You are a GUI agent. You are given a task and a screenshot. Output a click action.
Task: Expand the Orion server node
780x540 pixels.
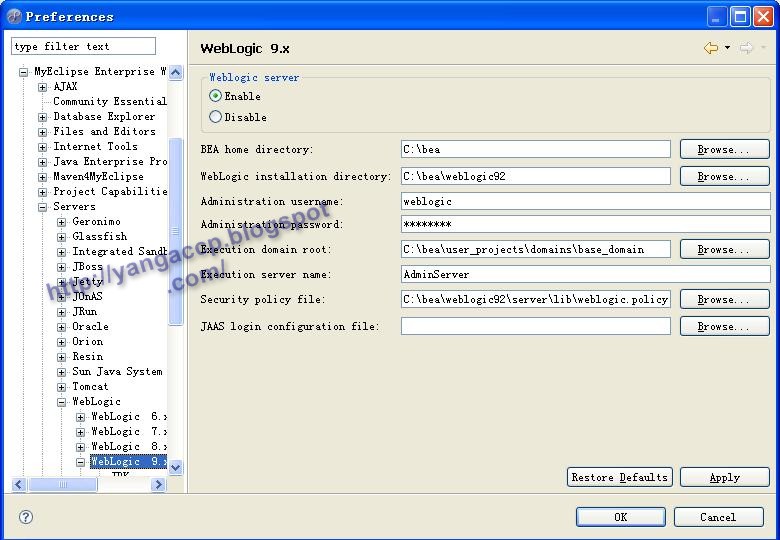point(61,342)
